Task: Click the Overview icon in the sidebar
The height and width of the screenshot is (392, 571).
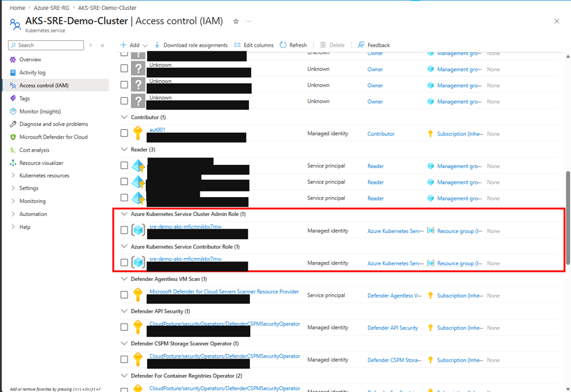Action: click(13, 59)
